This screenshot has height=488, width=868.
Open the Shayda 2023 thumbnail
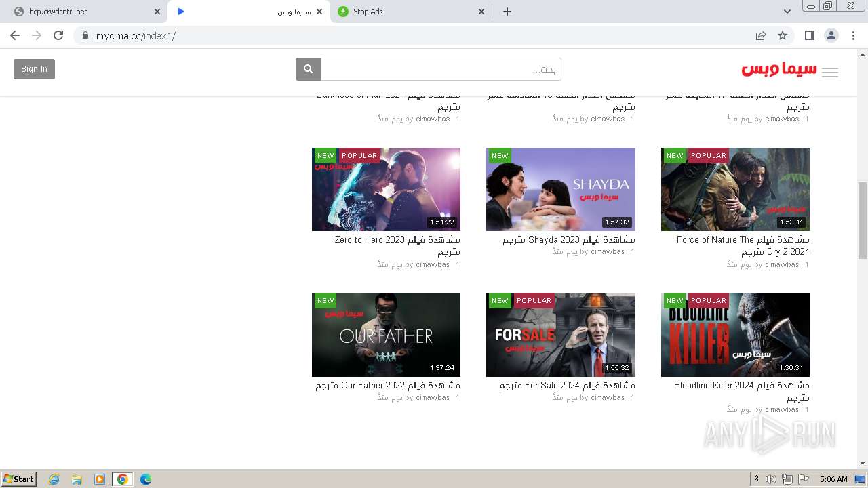(x=561, y=189)
